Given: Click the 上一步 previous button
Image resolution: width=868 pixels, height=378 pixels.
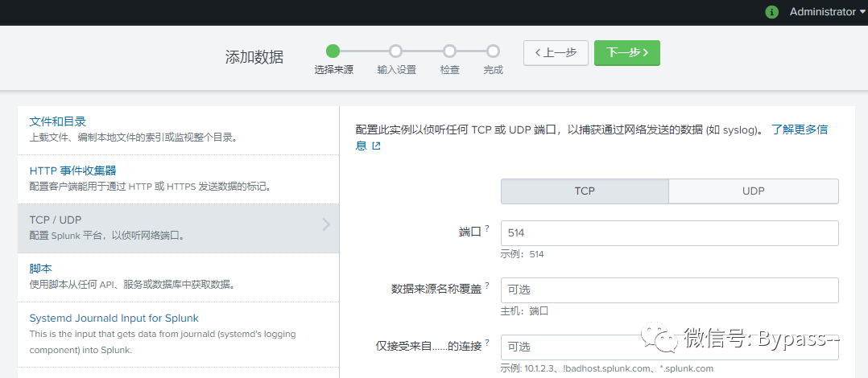Looking at the screenshot, I should 556,52.
